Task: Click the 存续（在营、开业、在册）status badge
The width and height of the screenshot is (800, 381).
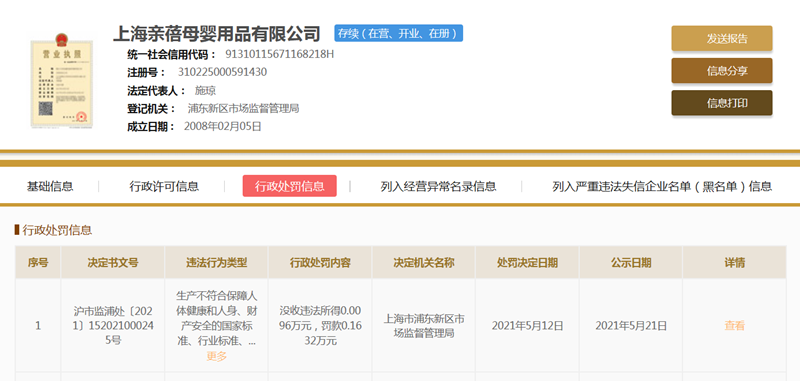Action: pyautogui.click(x=398, y=33)
